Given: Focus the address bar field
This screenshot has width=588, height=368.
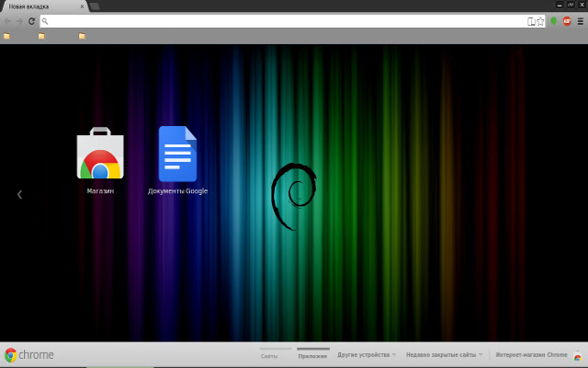Looking at the screenshot, I should 292,21.
